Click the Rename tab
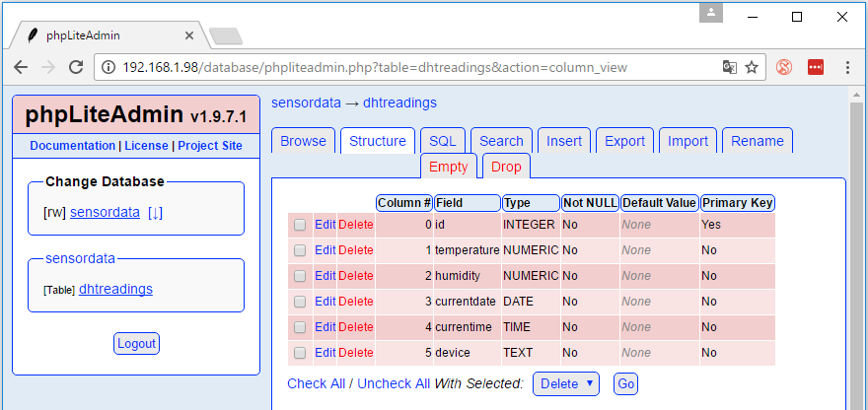This screenshot has width=868, height=410. pyautogui.click(x=758, y=141)
